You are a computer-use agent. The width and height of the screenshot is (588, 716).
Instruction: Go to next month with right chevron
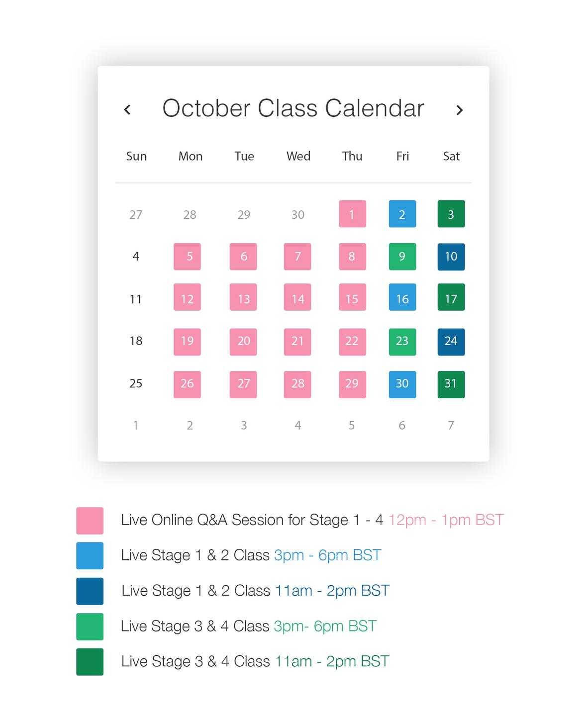coord(460,110)
